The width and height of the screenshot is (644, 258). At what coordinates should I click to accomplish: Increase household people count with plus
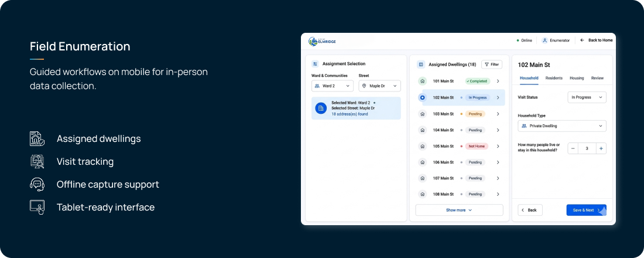click(601, 148)
